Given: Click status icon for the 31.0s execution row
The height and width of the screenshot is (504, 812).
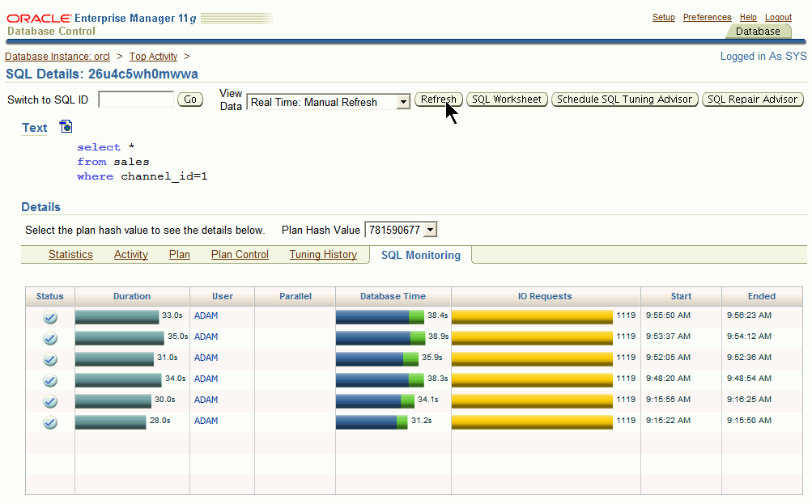Looking at the screenshot, I should point(50,358).
